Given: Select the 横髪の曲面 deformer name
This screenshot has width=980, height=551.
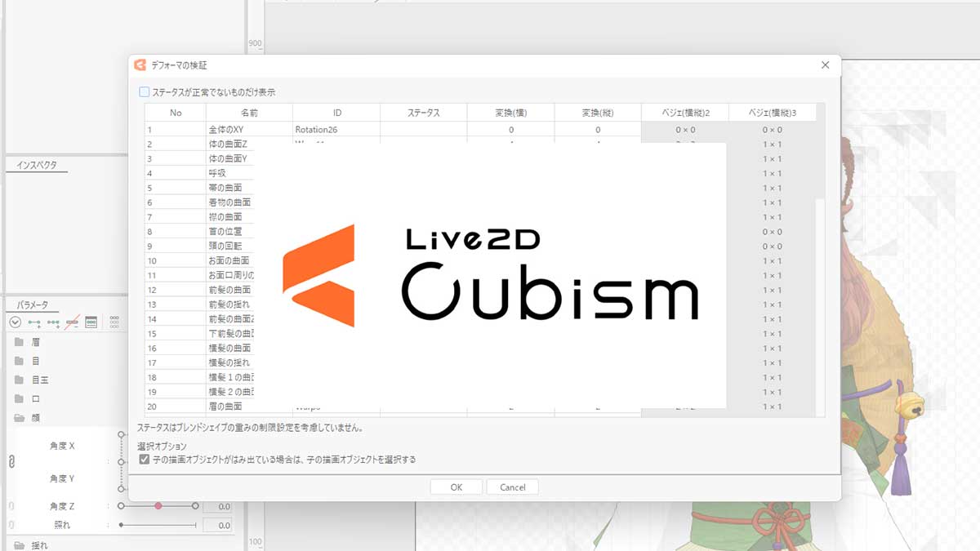Looking at the screenshot, I should [229, 349].
